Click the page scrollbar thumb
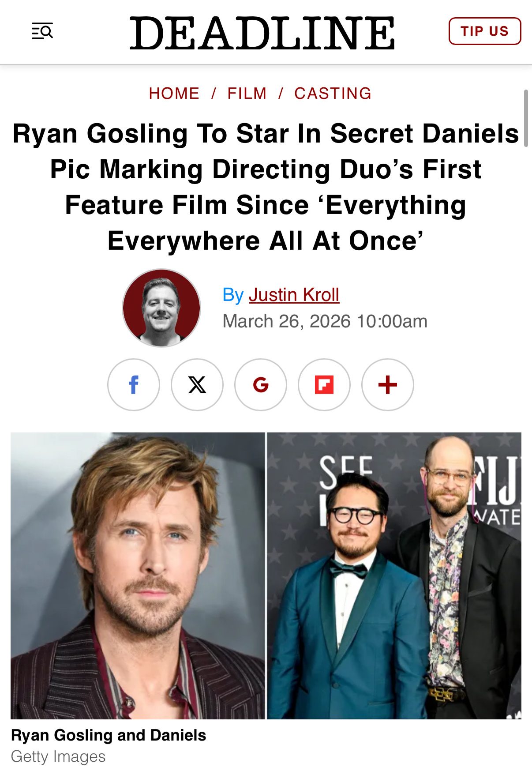The width and height of the screenshot is (532, 767). coord(526,118)
